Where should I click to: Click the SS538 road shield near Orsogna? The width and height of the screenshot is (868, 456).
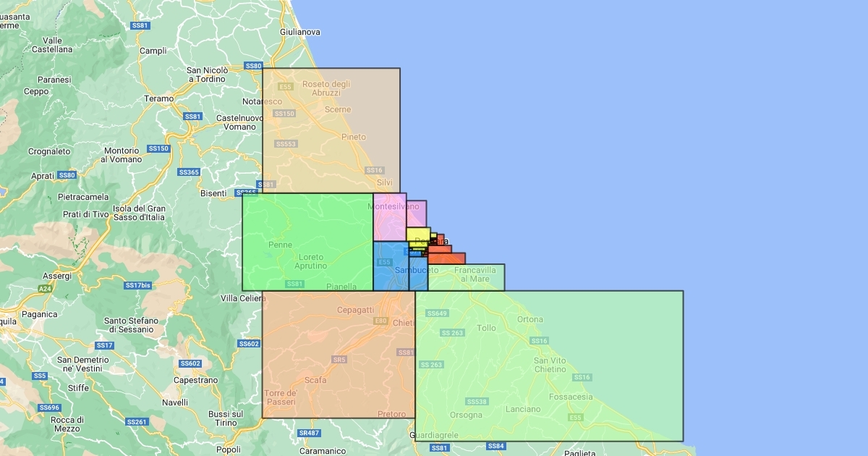pos(477,401)
